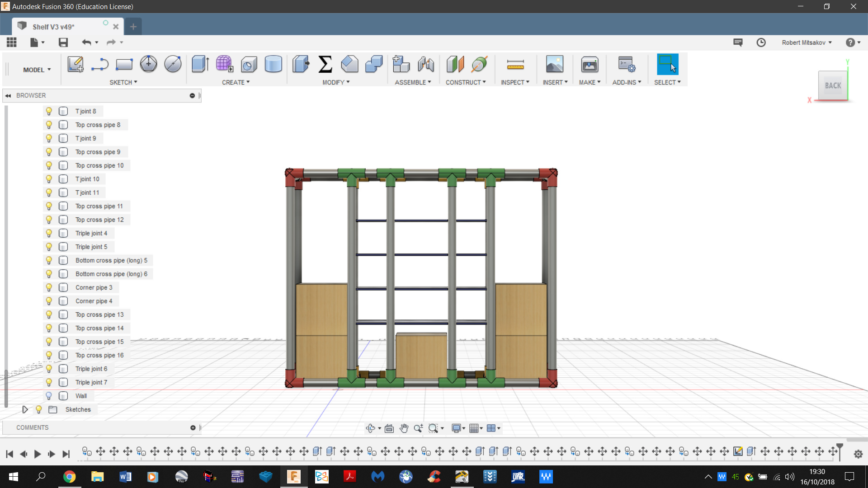Open the MODIFY menu

(x=336, y=82)
